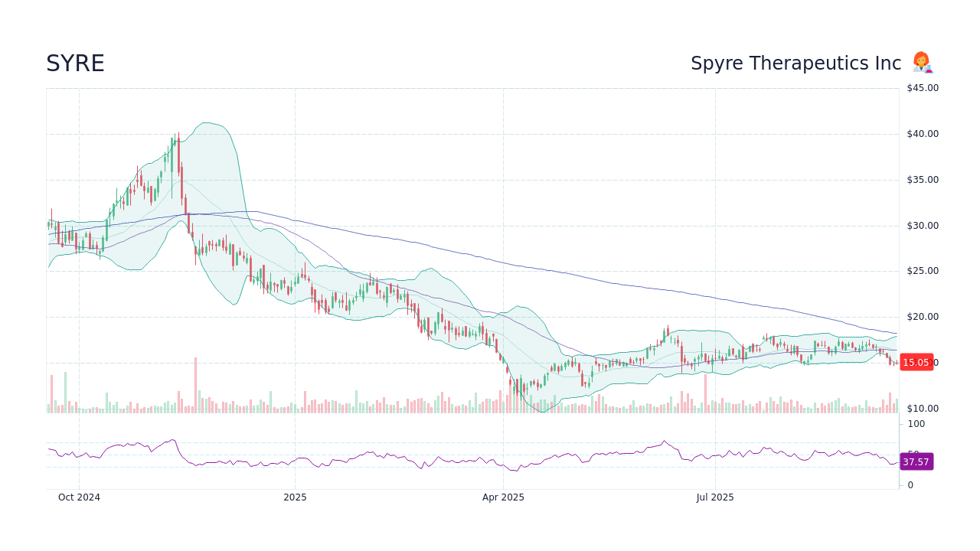Select the purple 37.57 RSI value badge
This screenshot has width=980, height=551.
(x=916, y=461)
